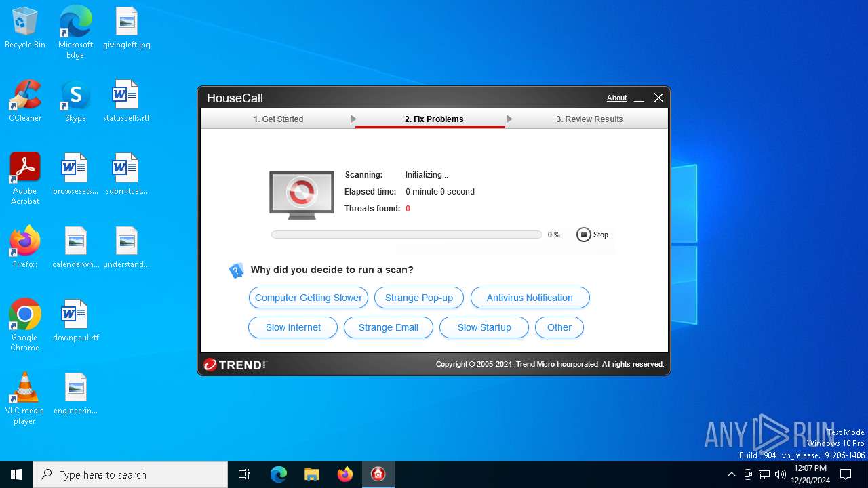Select the engineerin image file icon
The width and height of the screenshot is (868, 488).
pos(75,394)
